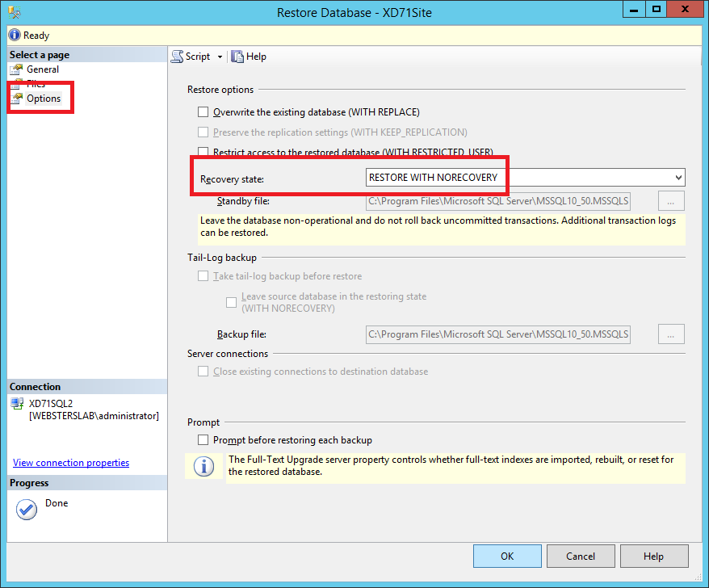Click the Script toolbar icon
The image size is (709, 588).
pyautogui.click(x=178, y=57)
